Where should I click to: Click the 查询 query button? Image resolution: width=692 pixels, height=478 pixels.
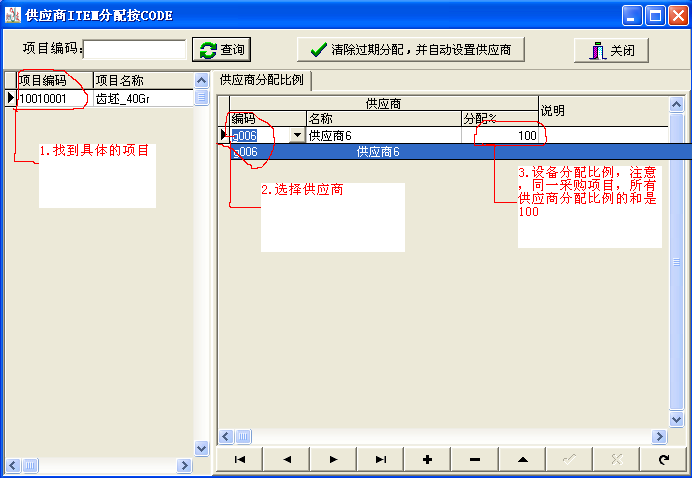tap(222, 49)
